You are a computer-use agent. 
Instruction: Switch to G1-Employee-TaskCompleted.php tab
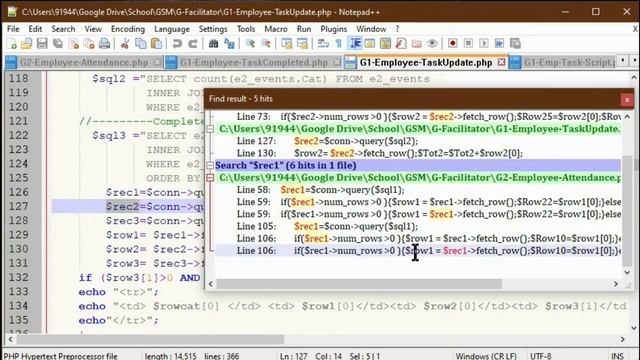pos(253,62)
